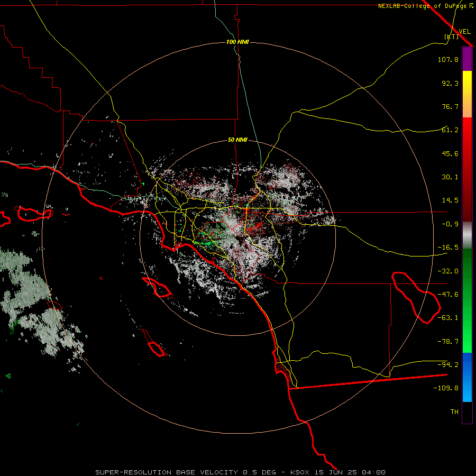Viewport: 476px width, 476px height.
Task: Click the yellow-orange segment of color bar
Action: point(467,94)
